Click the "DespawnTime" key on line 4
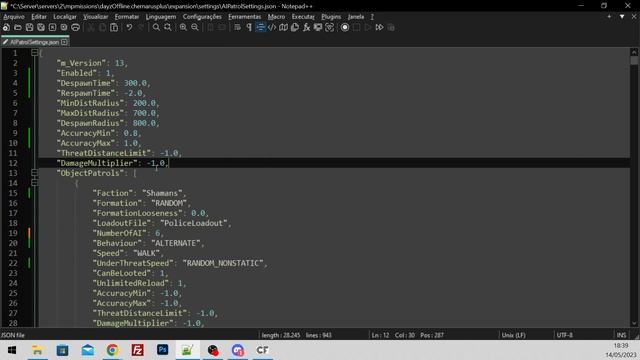640x360 pixels. [86, 83]
